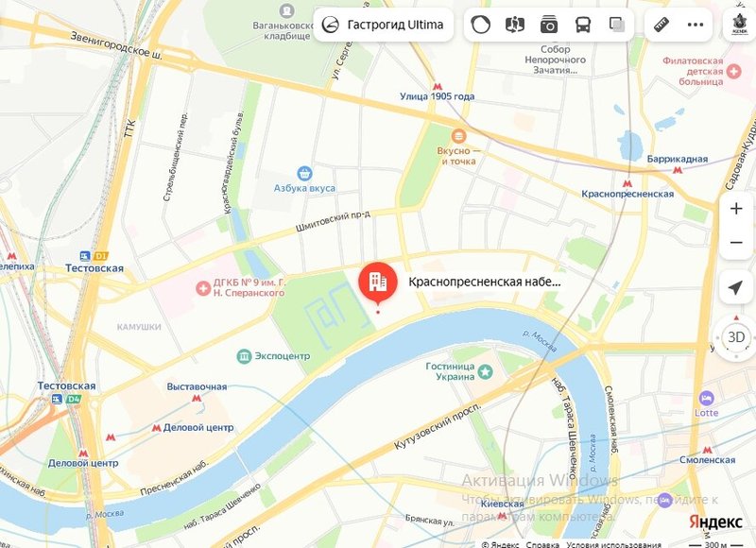Zoom in with plus button
756x548 pixels.
tap(736, 209)
